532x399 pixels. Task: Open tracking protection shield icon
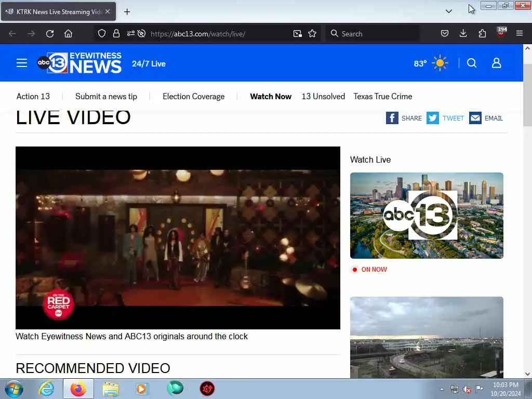point(102,34)
